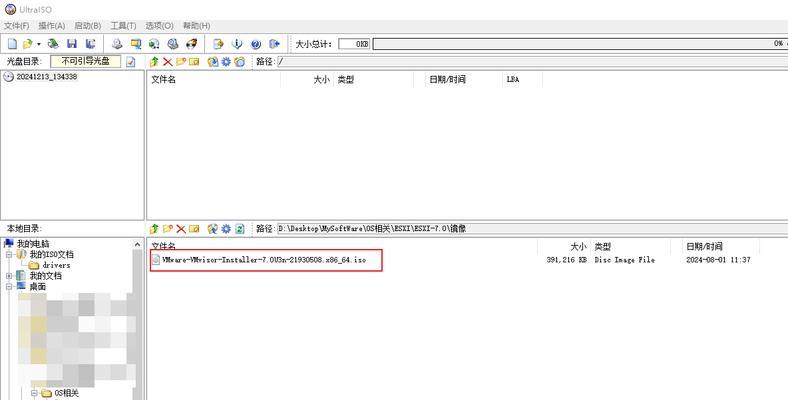Click gear settings icon in 本地目录 toolbar
This screenshot has height=400, width=788.
[x=226, y=229]
